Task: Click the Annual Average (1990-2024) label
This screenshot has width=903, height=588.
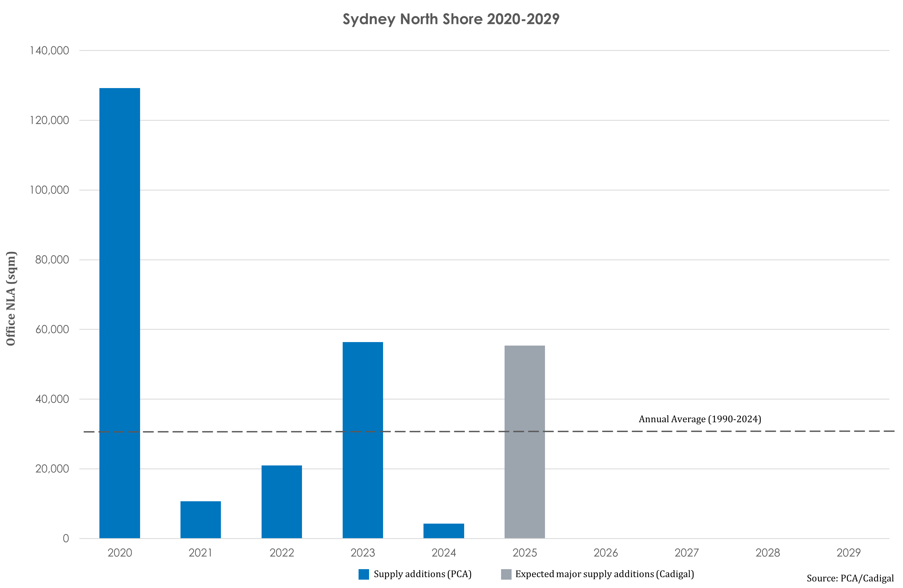Action: [700, 419]
